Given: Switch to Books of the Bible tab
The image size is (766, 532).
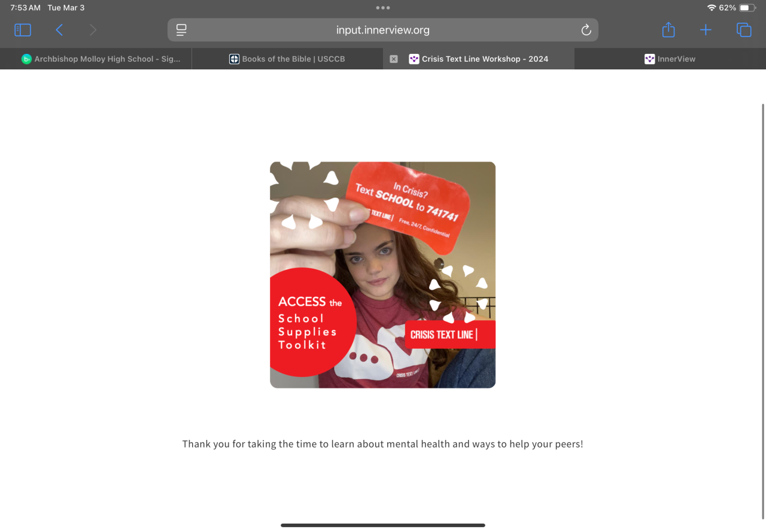Looking at the screenshot, I should 287,59.
